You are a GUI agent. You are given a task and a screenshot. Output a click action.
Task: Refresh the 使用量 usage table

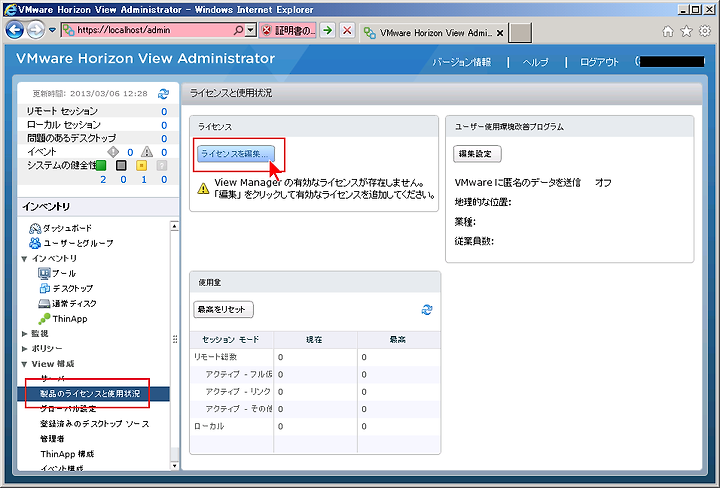coord(427,310)
